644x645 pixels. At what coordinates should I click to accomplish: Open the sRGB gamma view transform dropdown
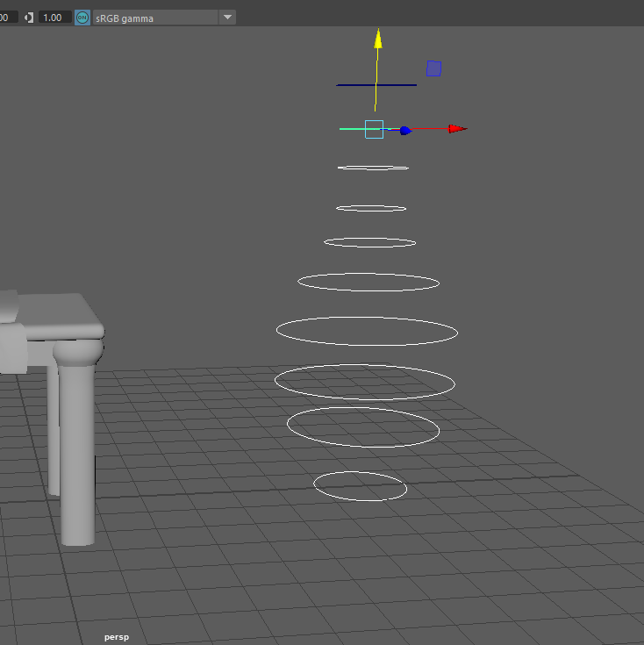pos(227,17)
